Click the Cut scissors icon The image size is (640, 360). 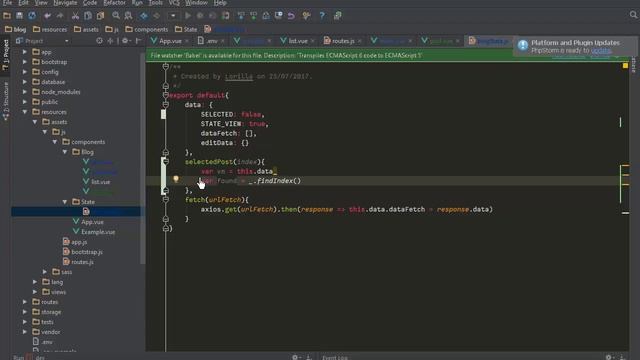pos(75,16)
